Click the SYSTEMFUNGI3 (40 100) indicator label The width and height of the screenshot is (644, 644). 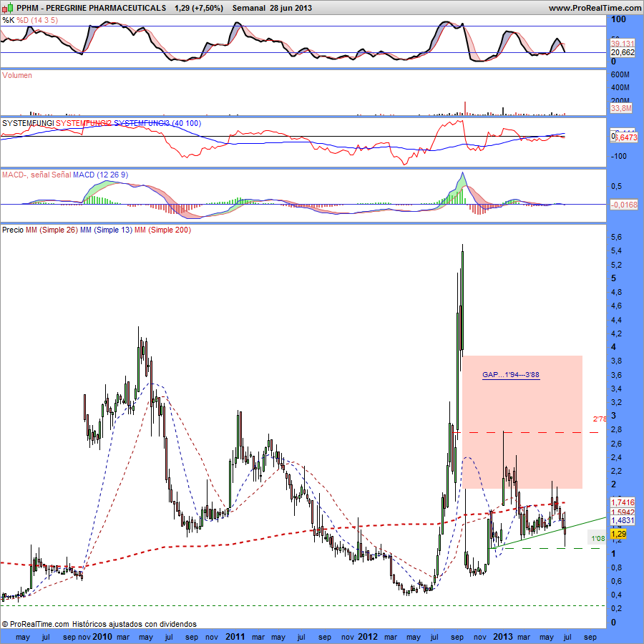[x=157, y=123]
